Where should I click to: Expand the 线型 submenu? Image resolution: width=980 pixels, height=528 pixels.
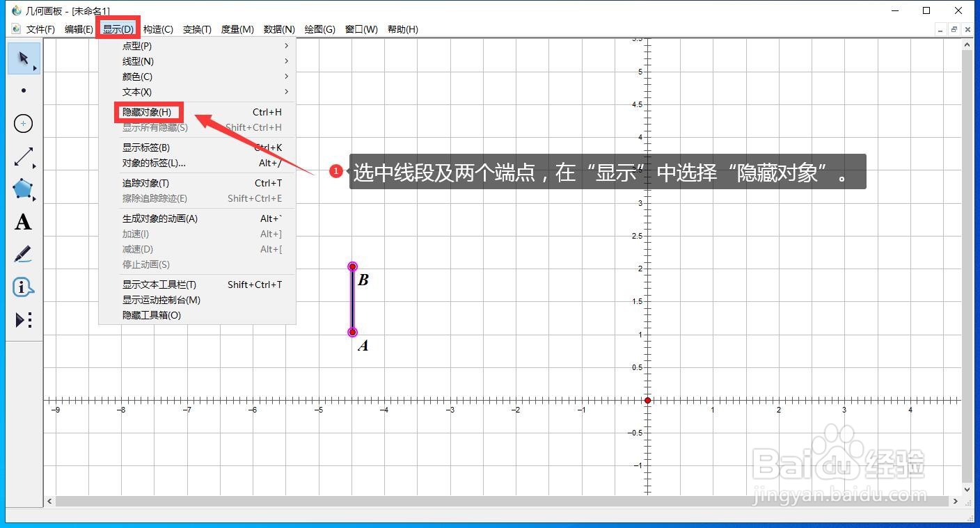pyautogui.click(x=136, y=61)
